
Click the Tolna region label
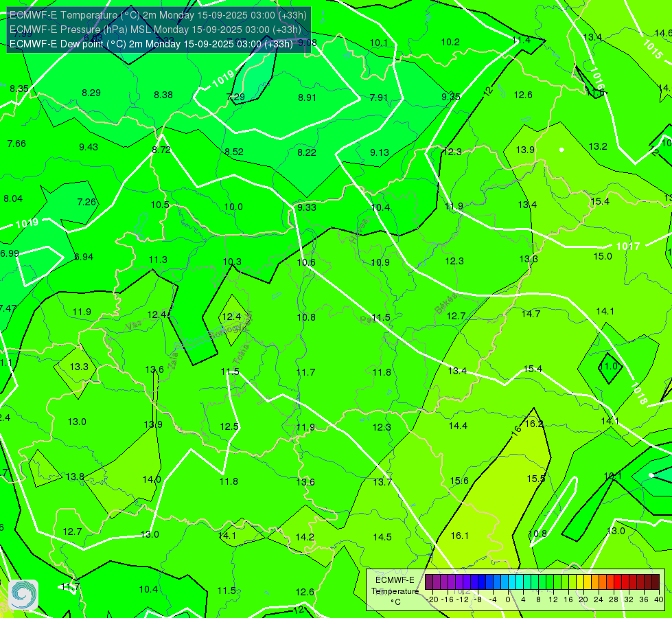[x=241, y=354]
